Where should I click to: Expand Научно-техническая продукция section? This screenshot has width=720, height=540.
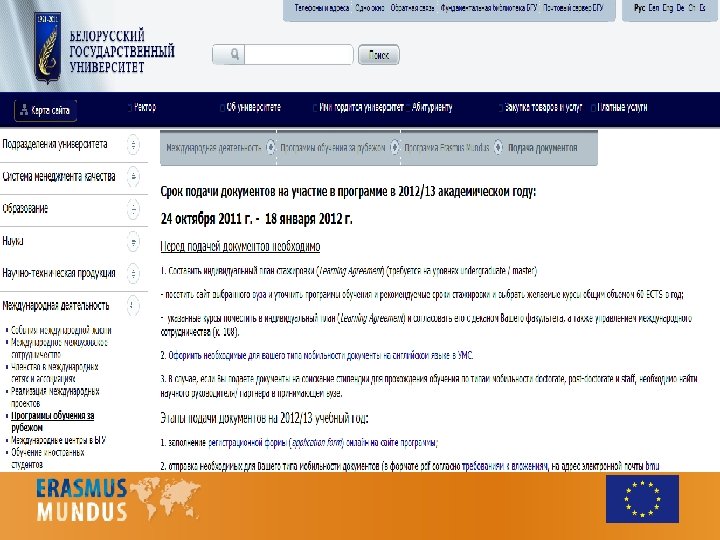tap(133, 274)
